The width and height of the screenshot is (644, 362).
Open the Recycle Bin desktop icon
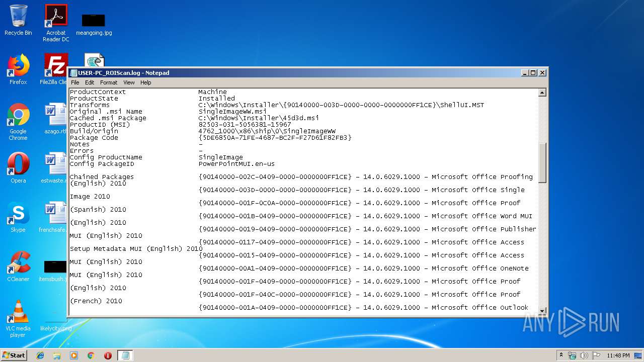[18, 20]
